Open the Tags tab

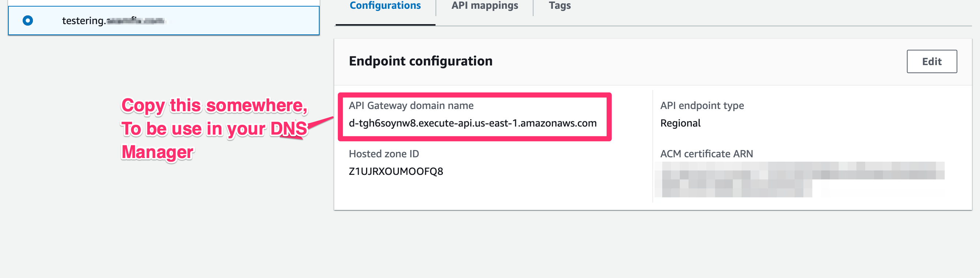tap(559, 6)
